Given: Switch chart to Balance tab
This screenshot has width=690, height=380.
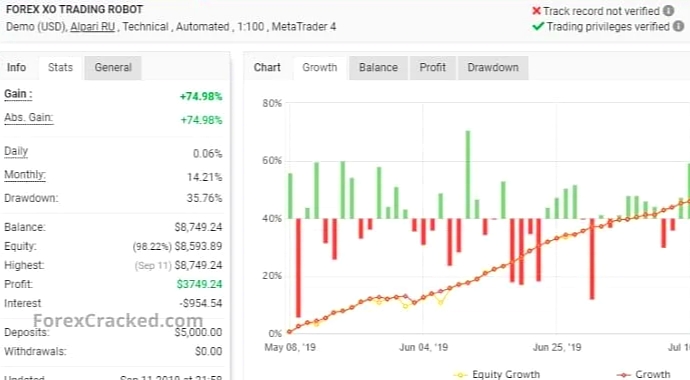Looking at the screenshot, I should [378, 68].
